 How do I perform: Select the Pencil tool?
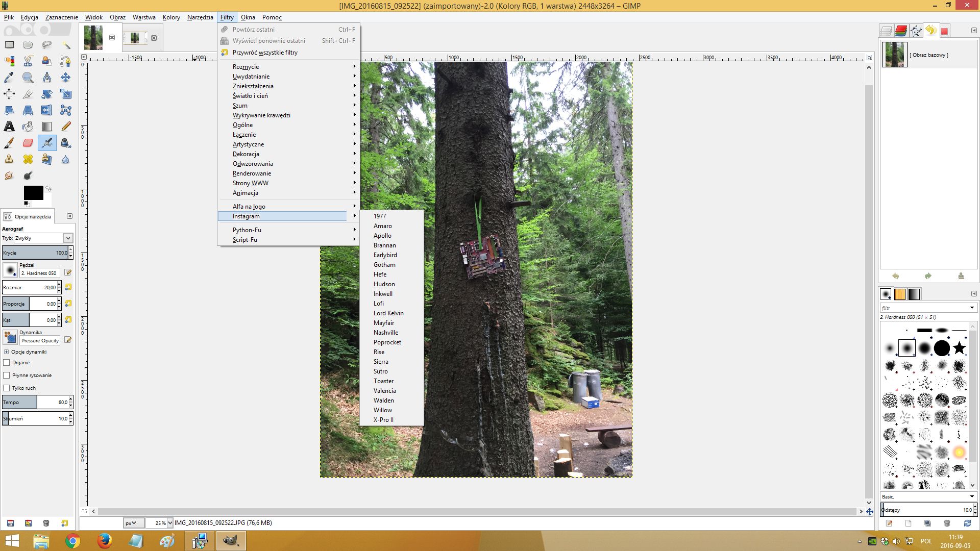tap(66, 127)
